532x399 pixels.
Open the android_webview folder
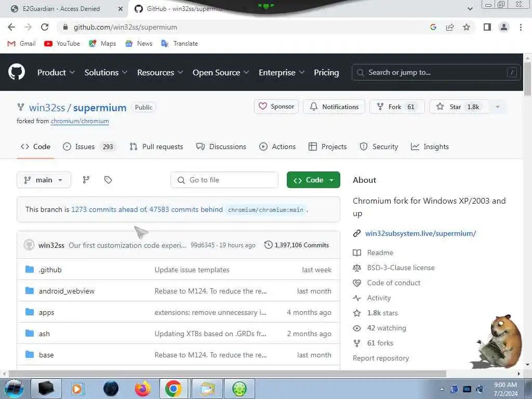pyautogui.click(x=66, y=291)
